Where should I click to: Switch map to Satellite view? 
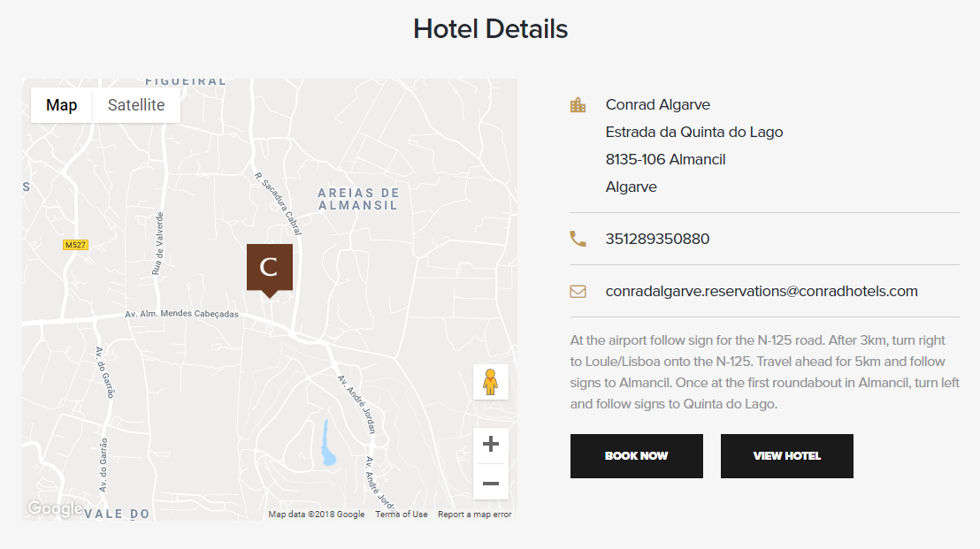[136, 105]
